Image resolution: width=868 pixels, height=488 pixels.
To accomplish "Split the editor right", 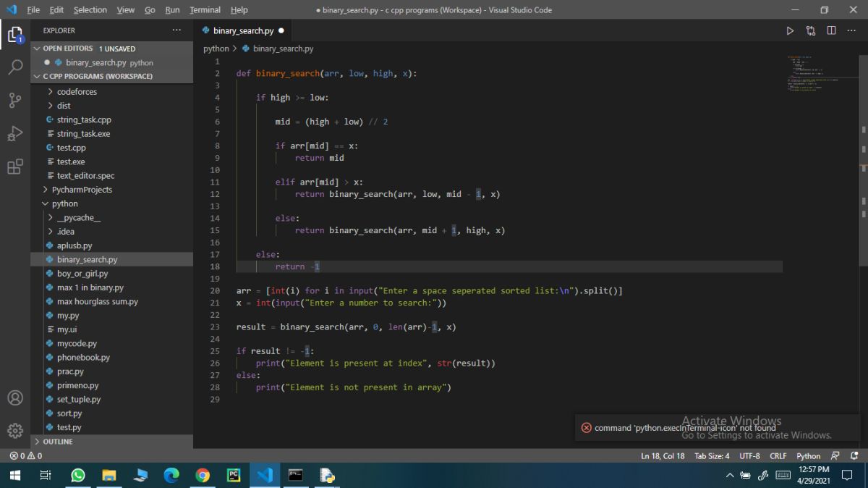I will pos(831,30).
